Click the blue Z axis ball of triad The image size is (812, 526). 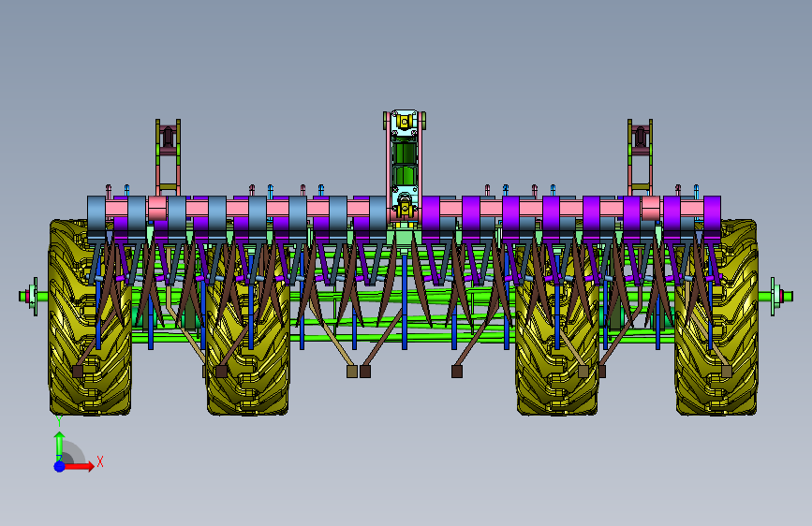tap(59, 466)
